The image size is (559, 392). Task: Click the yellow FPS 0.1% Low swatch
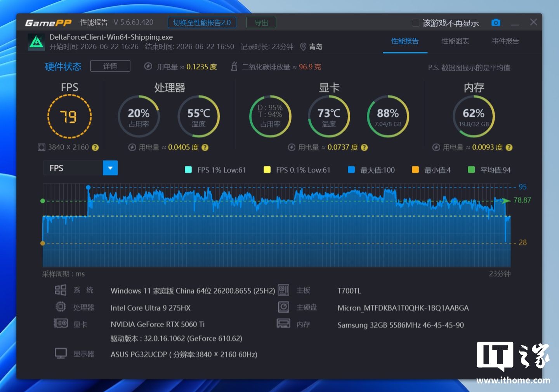(x=267, y=169)
